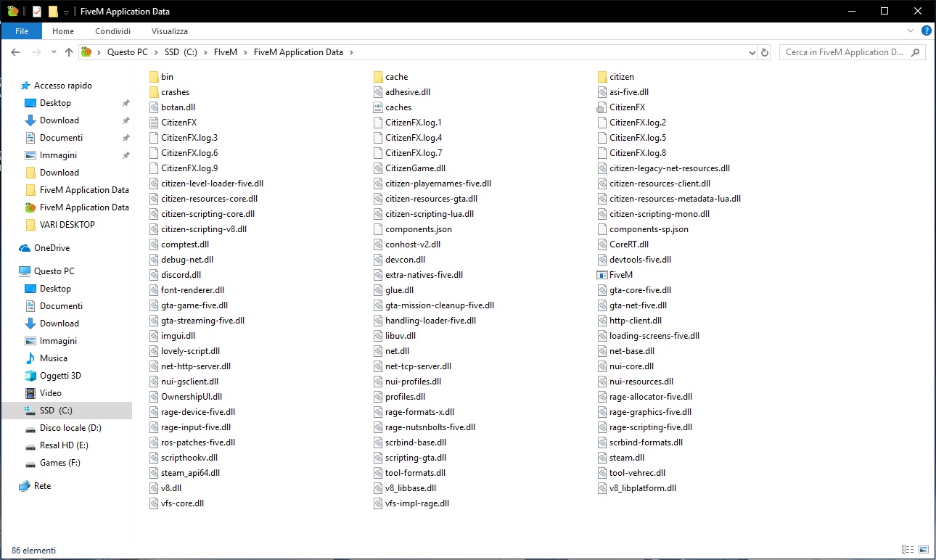Open pinned Documenti under Accesso rapido
This screenshot has height=560, width=936.
click(54, 138)
